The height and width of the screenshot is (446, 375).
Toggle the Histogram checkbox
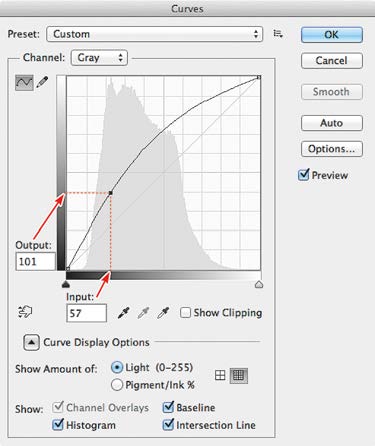pos(58,424)
